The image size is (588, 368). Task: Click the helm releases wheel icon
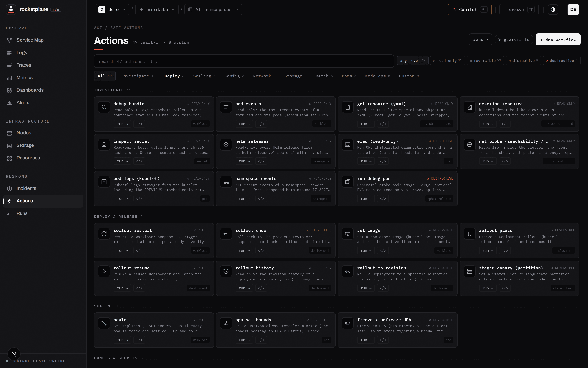[226, 145]
